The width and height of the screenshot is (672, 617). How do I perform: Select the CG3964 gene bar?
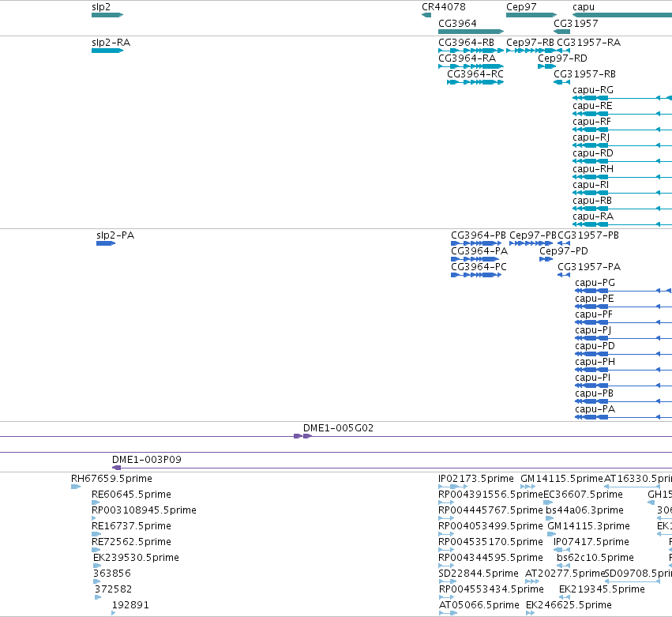[x=471, y=32]
